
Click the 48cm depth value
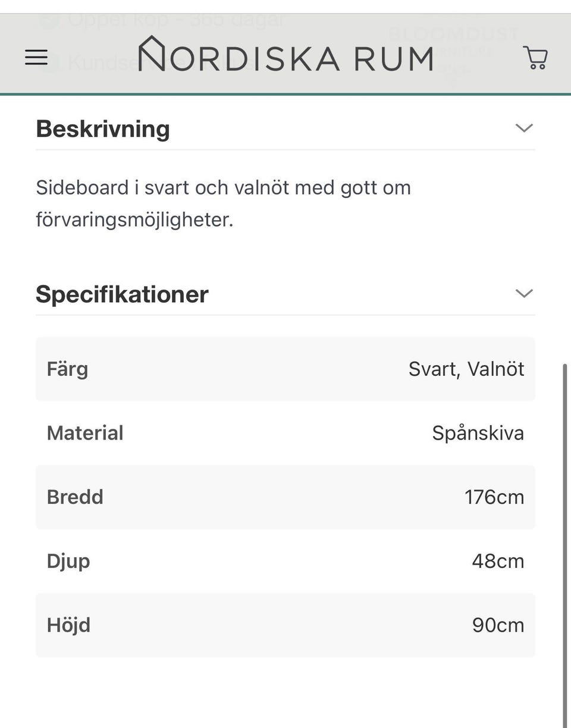[x=498, y=561]
